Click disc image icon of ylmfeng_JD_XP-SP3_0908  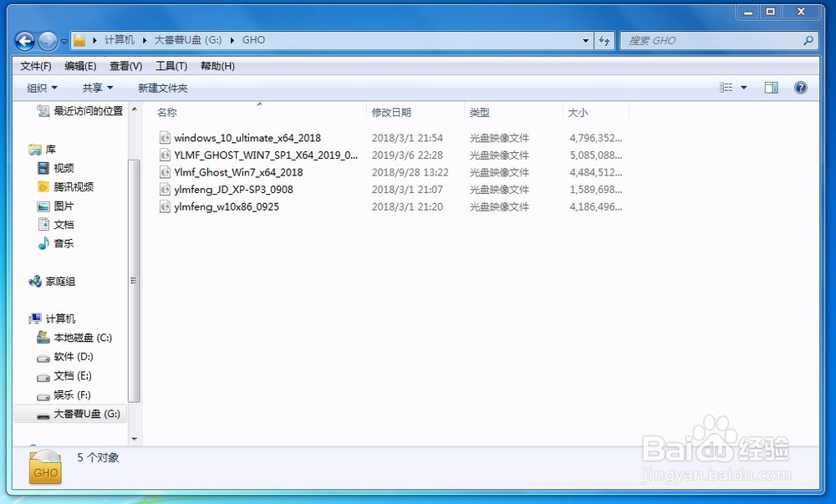tap(165, 189)
